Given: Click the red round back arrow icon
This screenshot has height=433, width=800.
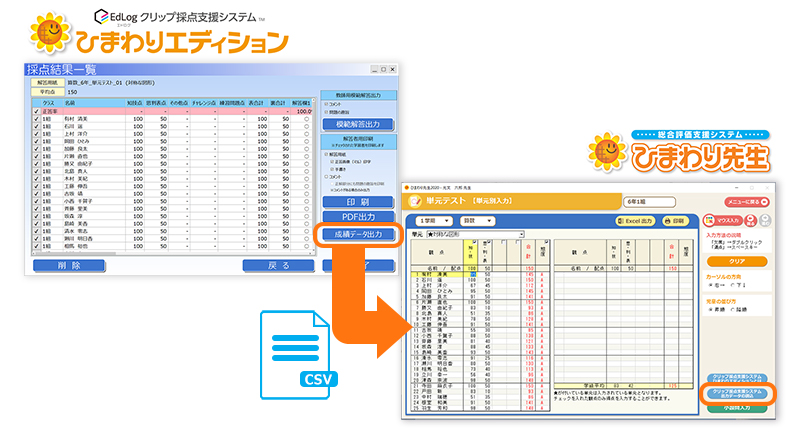Looking at the screenshot, I should point(751,220).
